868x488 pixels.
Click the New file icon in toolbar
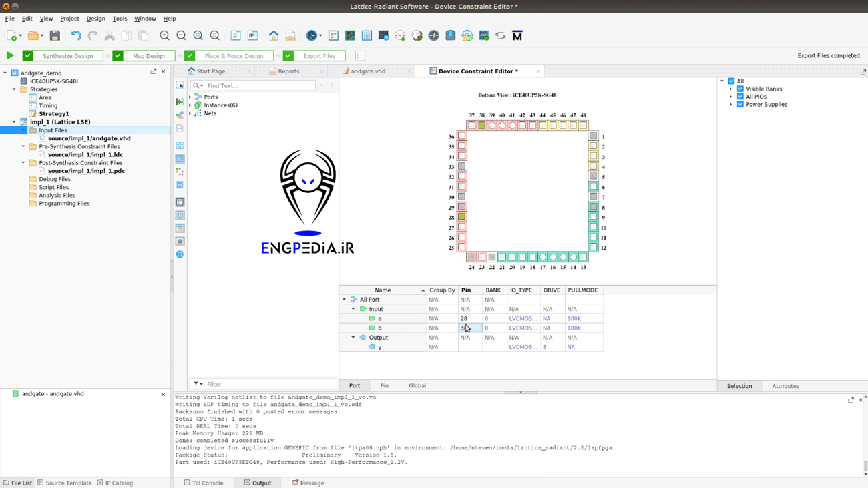[x=12, y=35]
